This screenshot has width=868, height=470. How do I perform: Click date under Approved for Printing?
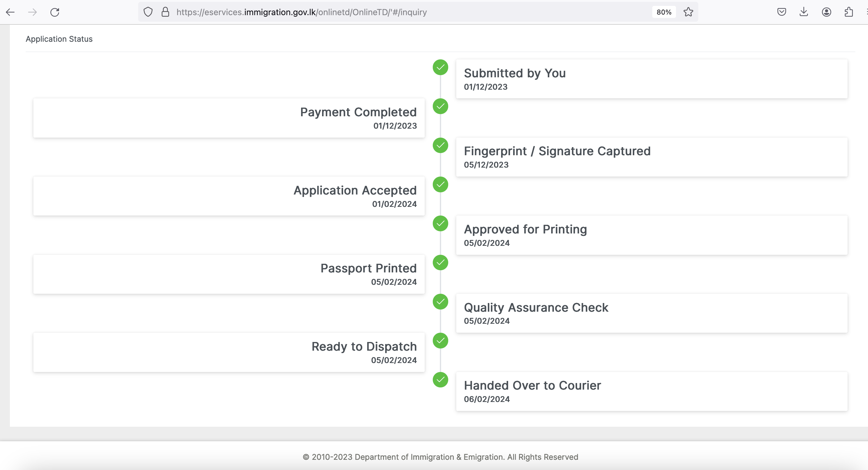[487, 243]
